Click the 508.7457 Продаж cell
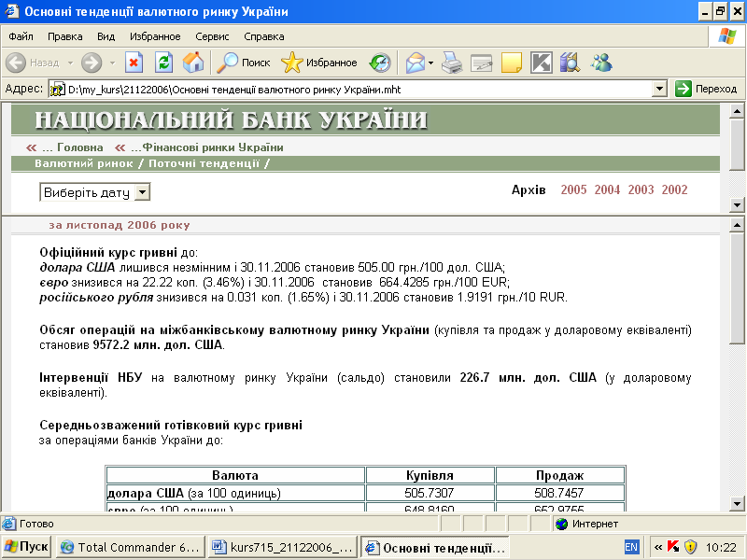 pos(559,493)
